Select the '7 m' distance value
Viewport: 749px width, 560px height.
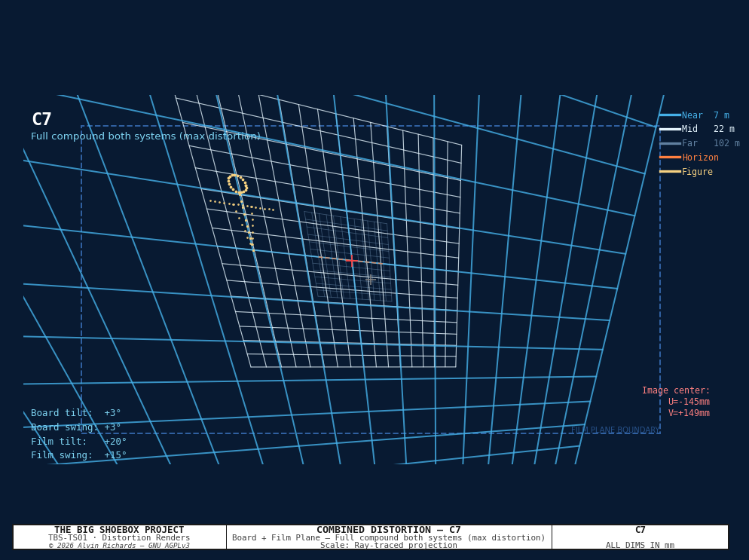click(x=721, y=115)
